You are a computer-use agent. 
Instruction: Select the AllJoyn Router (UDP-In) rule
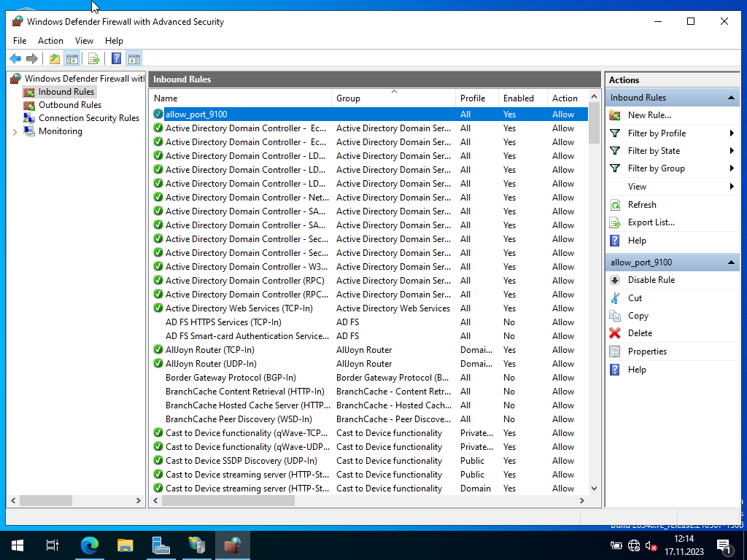click(370, 363)
